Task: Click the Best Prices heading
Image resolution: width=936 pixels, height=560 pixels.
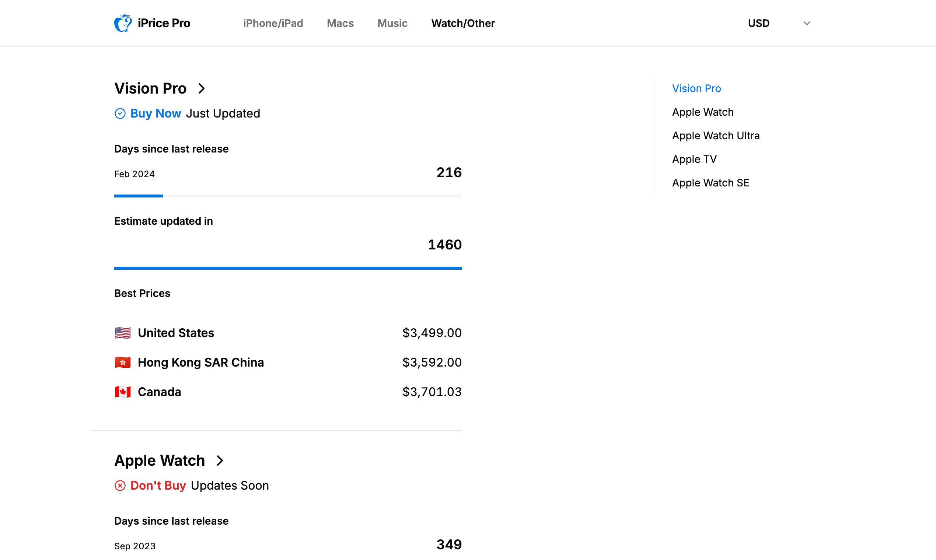Action: (142, 293)
